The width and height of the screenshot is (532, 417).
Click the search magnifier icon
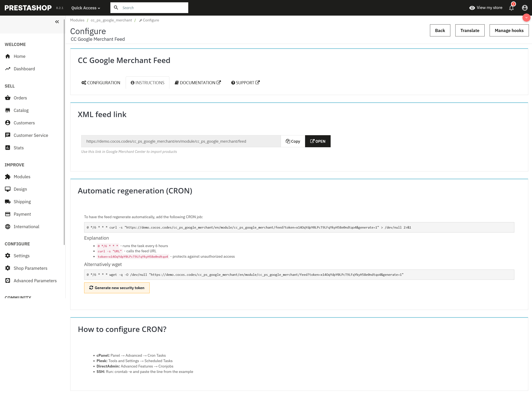[x=116, y=7]
